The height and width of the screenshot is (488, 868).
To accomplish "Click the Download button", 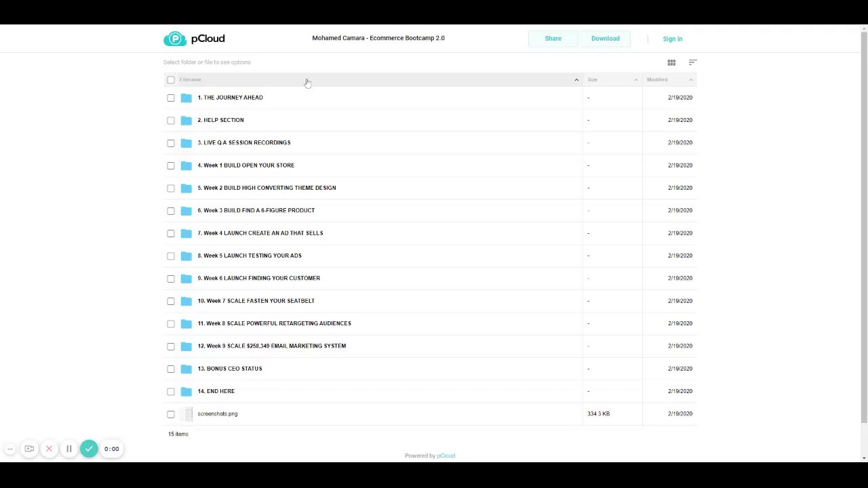I will (x=606, y=39).
